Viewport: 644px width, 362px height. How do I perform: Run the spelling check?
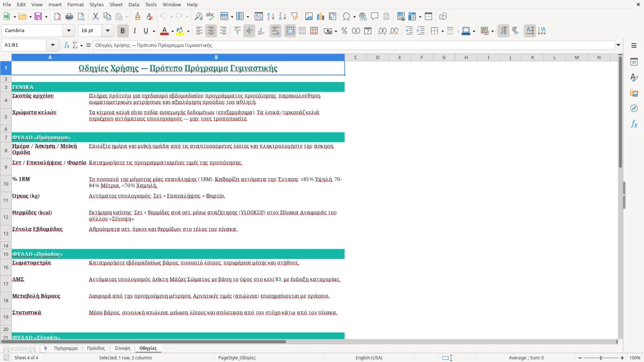click(x=210, y=17)
